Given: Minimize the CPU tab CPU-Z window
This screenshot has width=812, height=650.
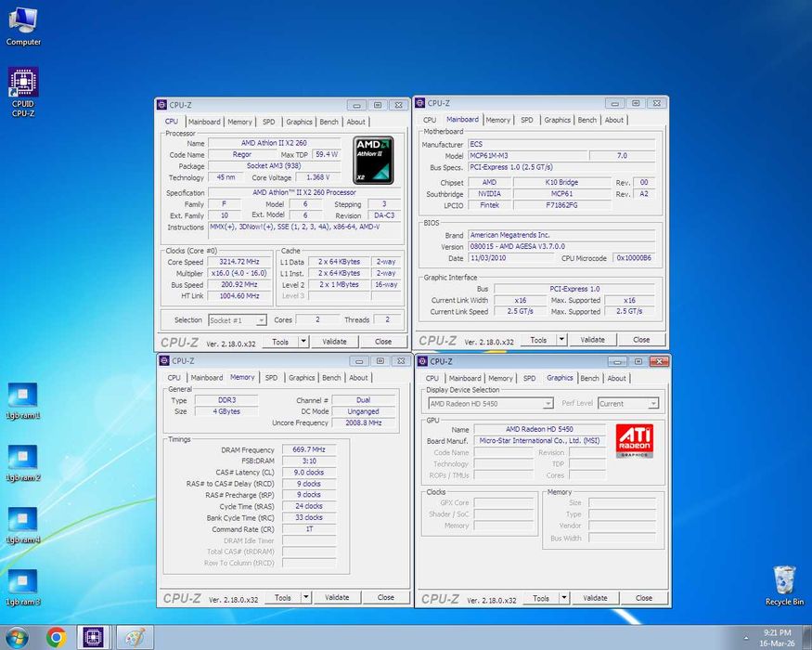Looking at the screenshot, I should (356, 105).
